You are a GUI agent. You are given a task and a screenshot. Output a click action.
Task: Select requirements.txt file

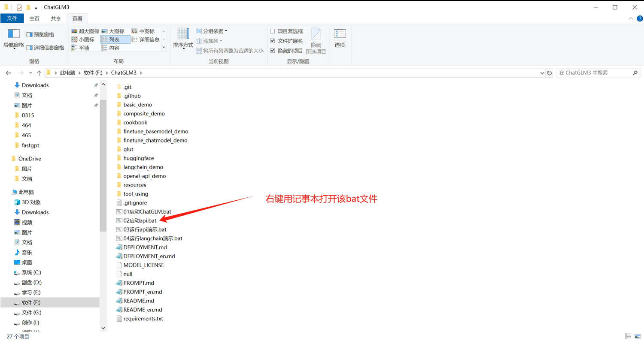point(140,319)
